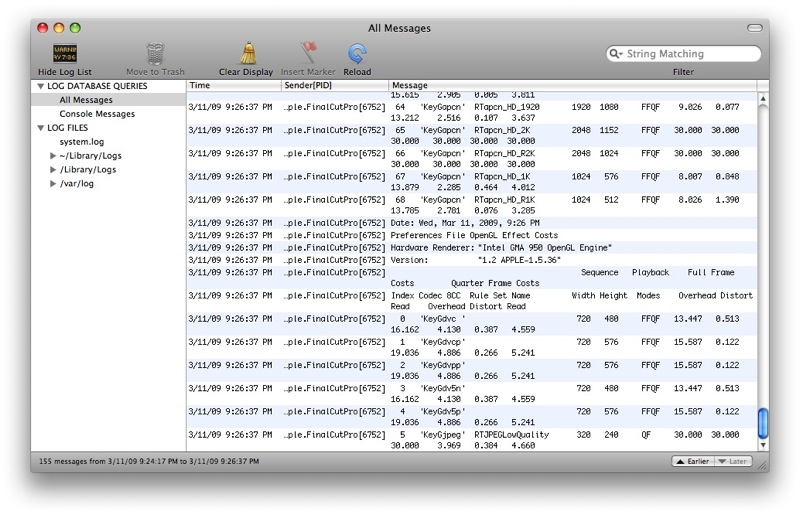Screen dimensions: 800x515
Task: Click the scrollbar up arrow
Action: click(763, 99)
